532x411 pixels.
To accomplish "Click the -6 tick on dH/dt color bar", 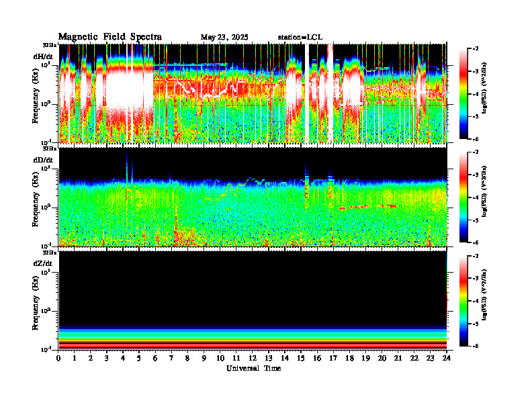I will click(x=476, y=139).
